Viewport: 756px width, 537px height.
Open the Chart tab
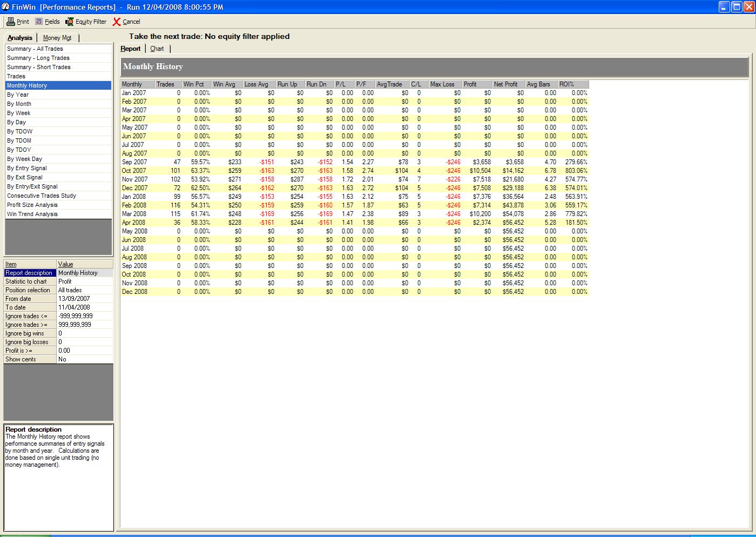[157, 49]
